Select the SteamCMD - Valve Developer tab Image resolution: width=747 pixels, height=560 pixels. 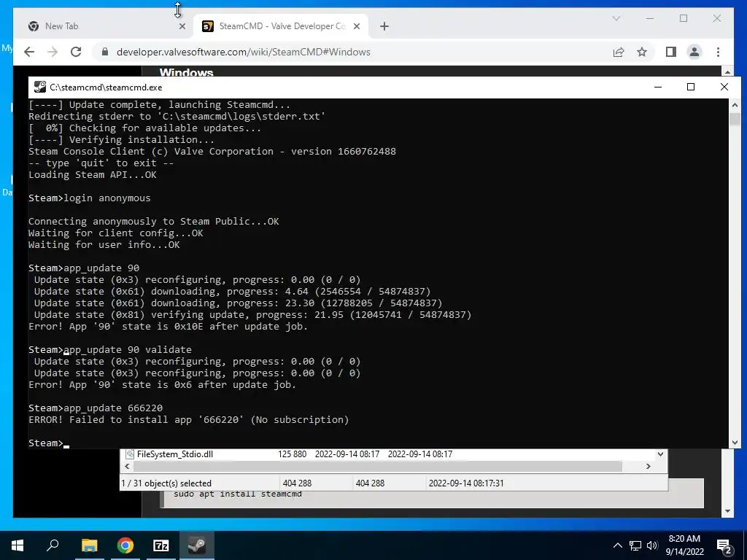(x=281, y=26)
